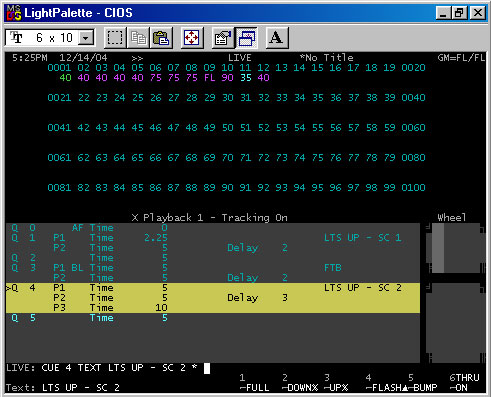Minimize the LightPalette window
491x397 pixels.
tap(443, 13)
